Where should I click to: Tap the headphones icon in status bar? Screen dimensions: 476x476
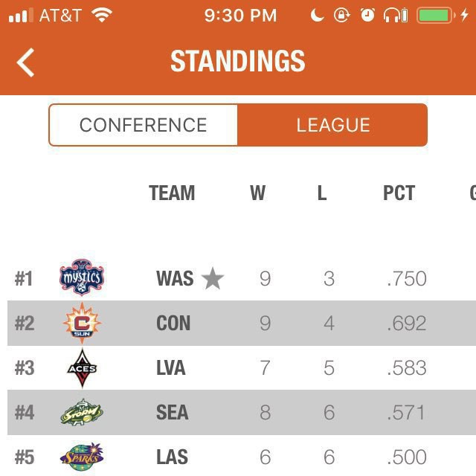click(395, 15)
